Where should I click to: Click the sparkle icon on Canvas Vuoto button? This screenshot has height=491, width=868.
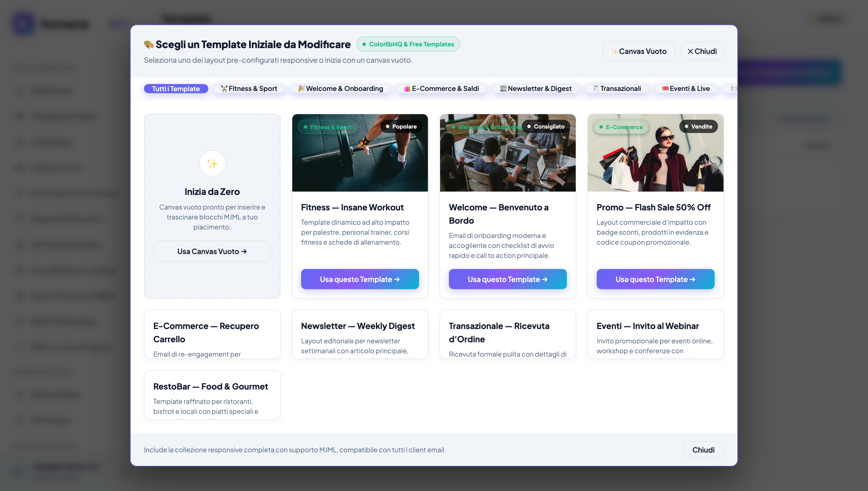[x=614, y=51]
